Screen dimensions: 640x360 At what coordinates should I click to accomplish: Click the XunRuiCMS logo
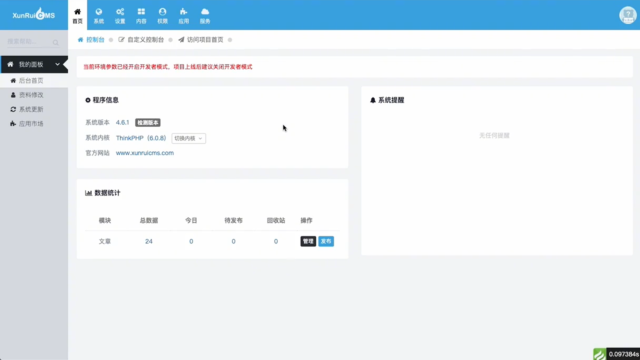click(x=33, y=15)
